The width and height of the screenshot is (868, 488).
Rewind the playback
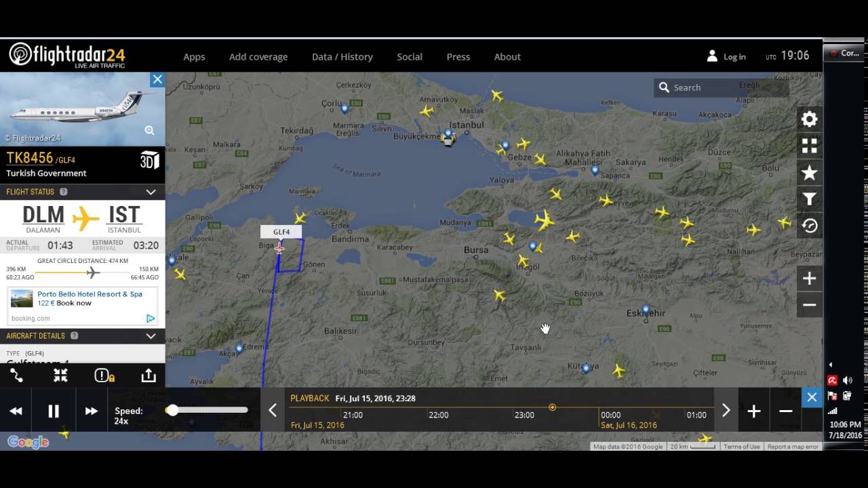(x=16, y=411)
